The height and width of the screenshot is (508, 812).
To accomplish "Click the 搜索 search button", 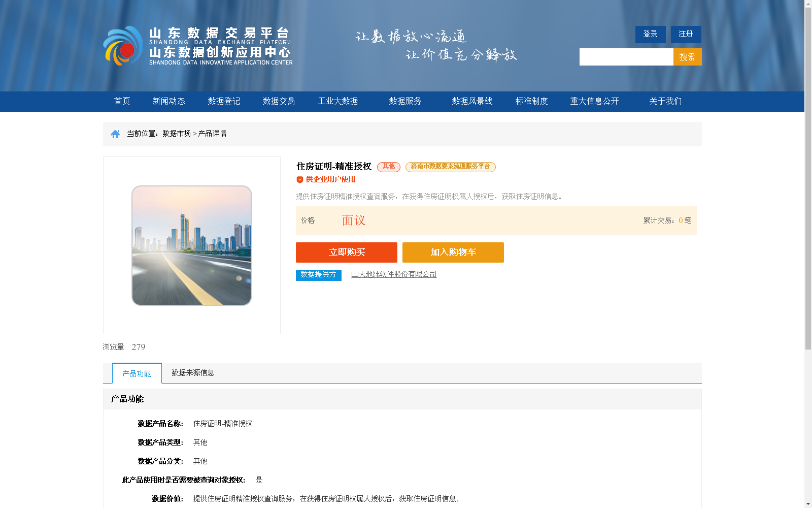I will point(687,57).
